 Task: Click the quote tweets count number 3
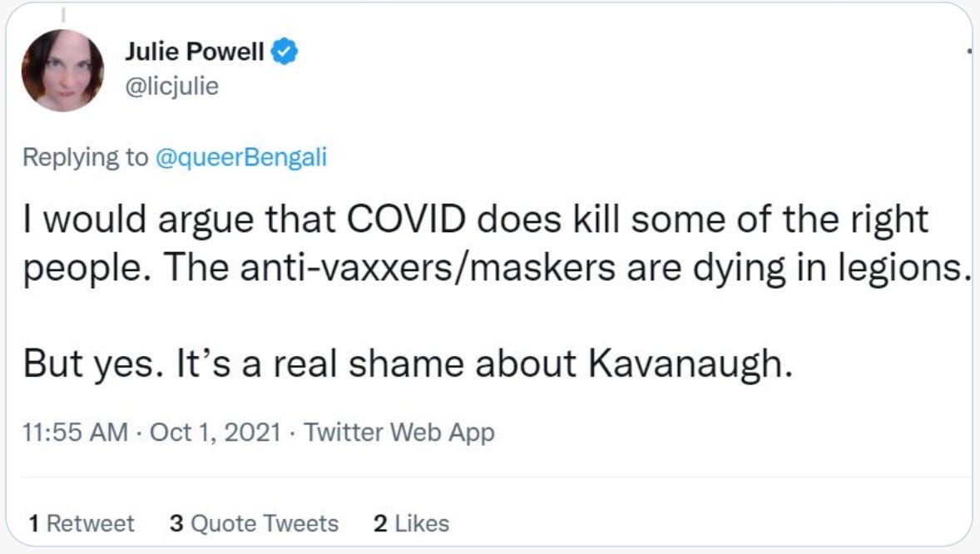176,523
